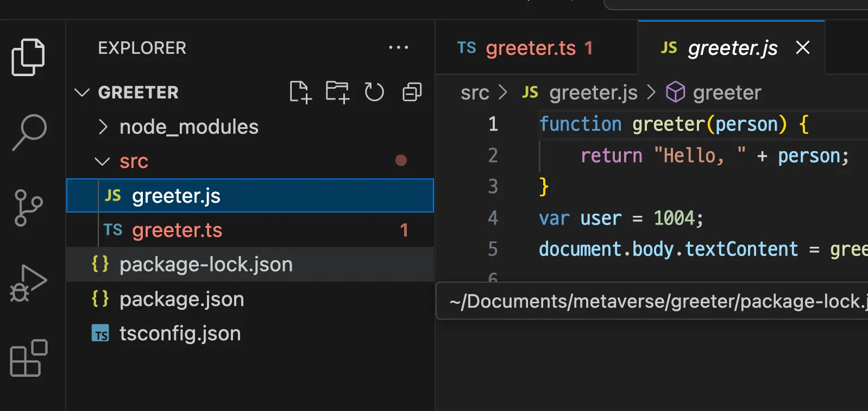
Task: Open greeter.ts from the file tree
Action: [x=177, y=231]
